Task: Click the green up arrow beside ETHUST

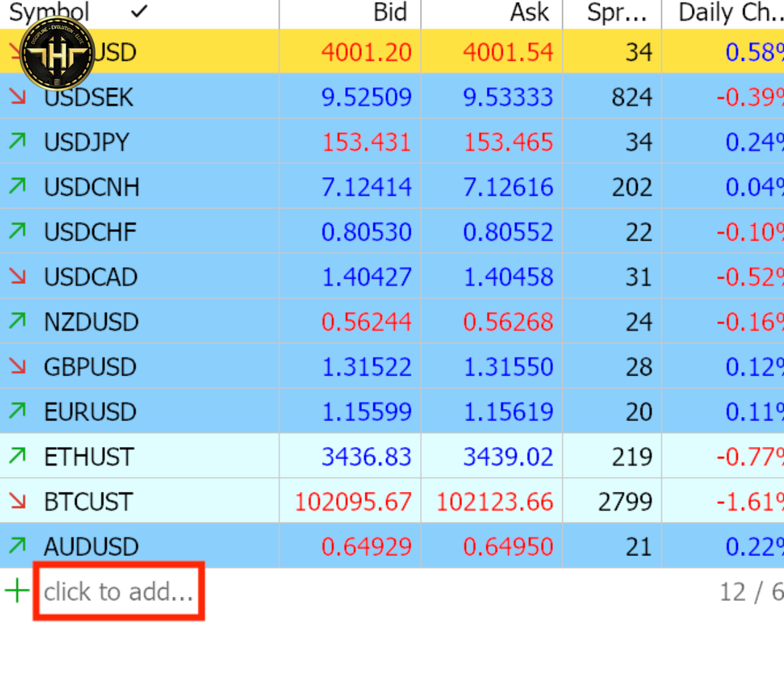Action: point(18,456)
